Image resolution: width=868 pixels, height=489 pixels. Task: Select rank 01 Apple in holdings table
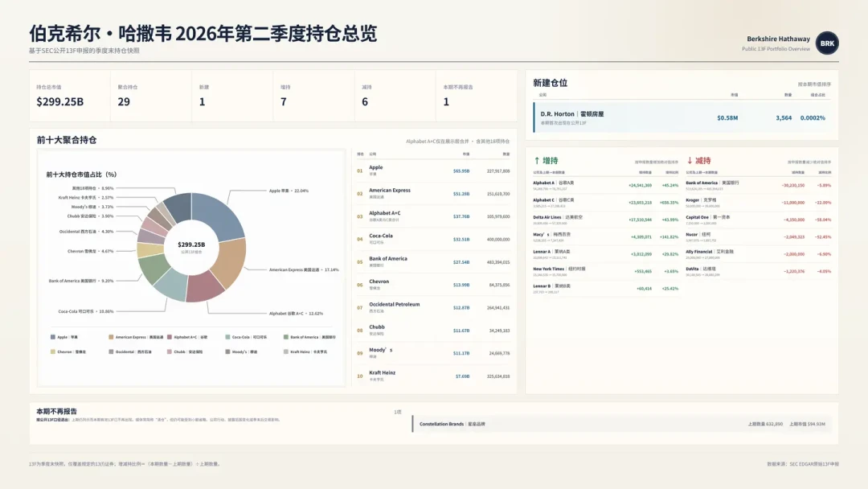433,171
